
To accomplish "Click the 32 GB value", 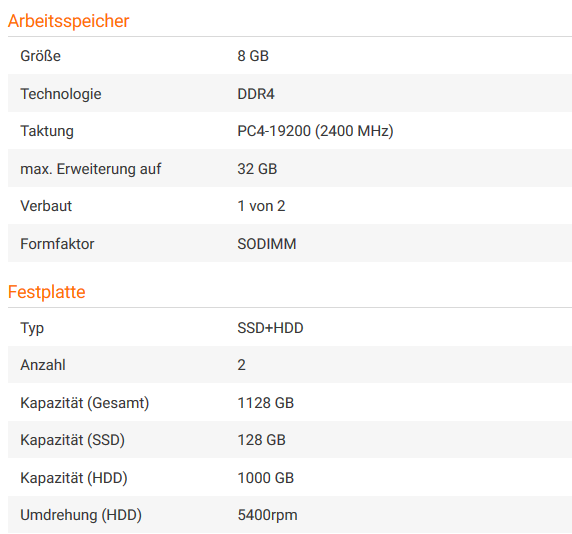I will coord(257,169).
